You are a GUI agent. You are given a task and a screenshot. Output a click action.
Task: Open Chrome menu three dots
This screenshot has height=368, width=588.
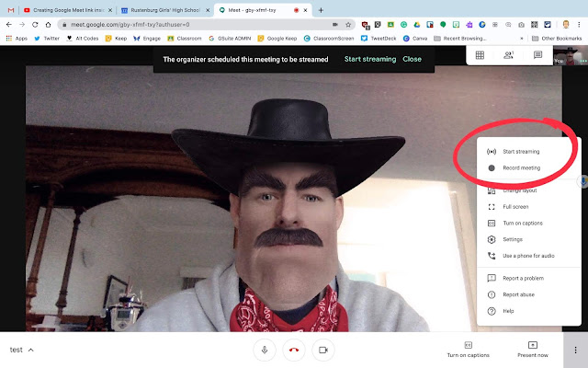580,25
